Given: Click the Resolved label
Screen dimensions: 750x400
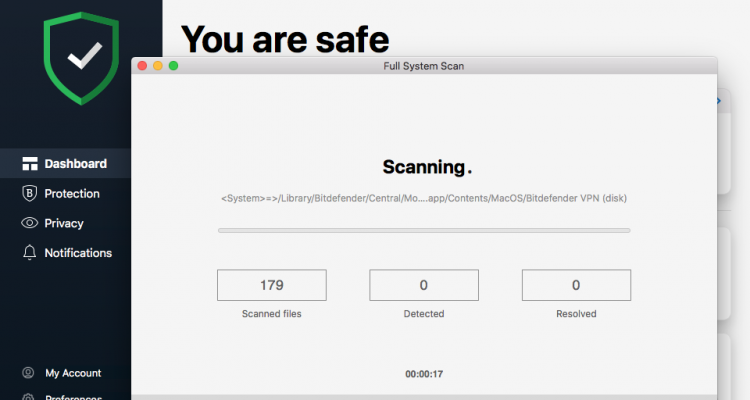Looking at the screenshot, I should point(576,314).
